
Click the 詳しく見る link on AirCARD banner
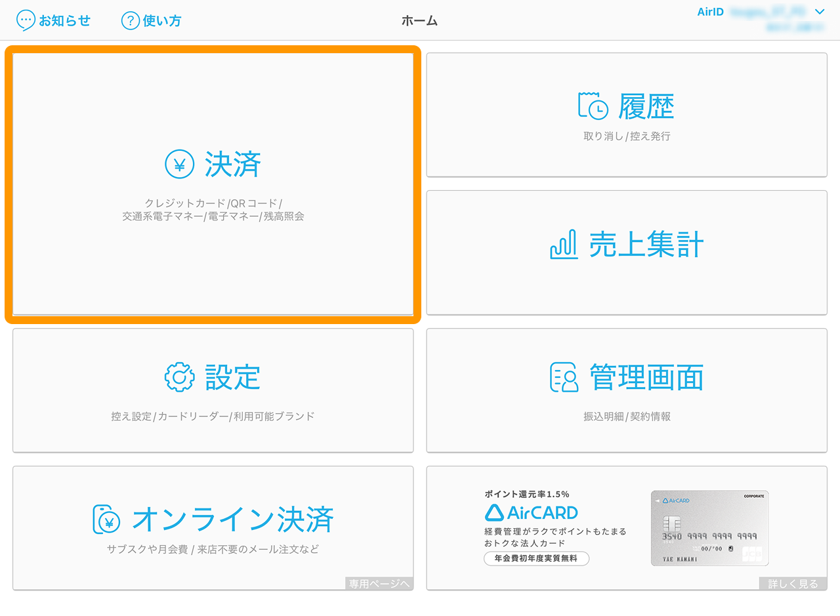[793, 584]
